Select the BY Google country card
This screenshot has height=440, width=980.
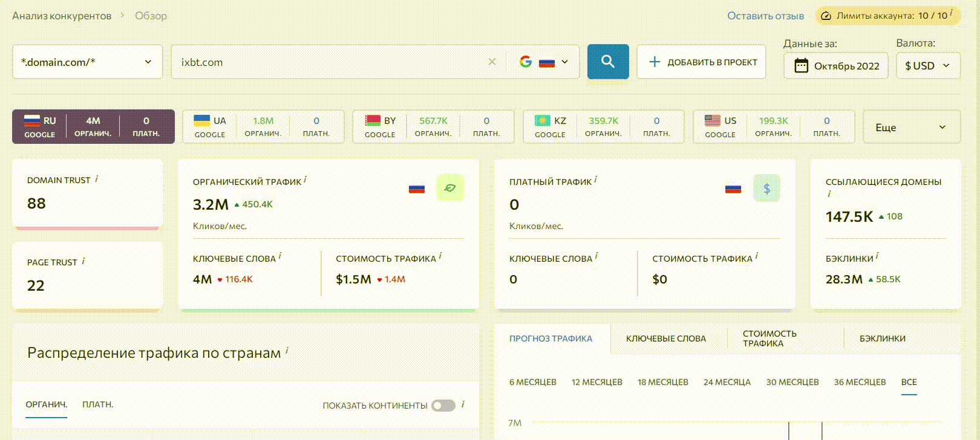pyautogui.click(x=433, y=126)
